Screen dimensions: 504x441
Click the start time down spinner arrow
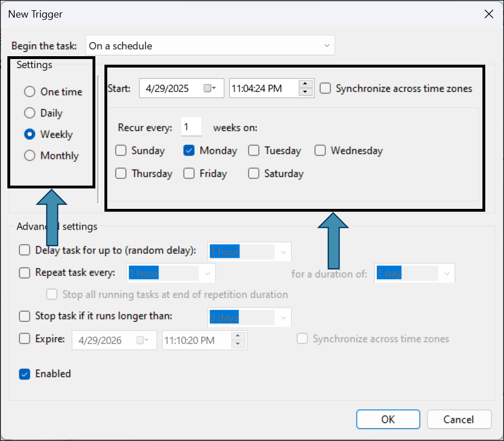click(x=306, y=93)
